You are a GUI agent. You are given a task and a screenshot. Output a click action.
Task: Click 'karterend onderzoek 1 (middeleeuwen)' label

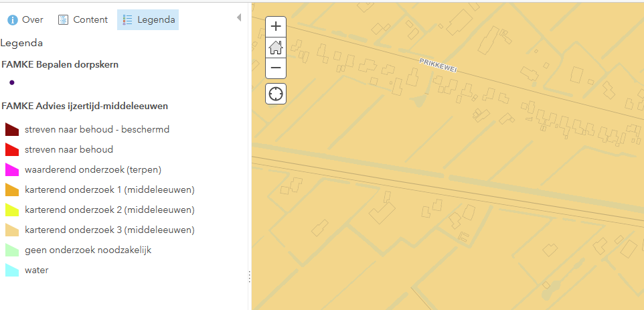point(110,189)
